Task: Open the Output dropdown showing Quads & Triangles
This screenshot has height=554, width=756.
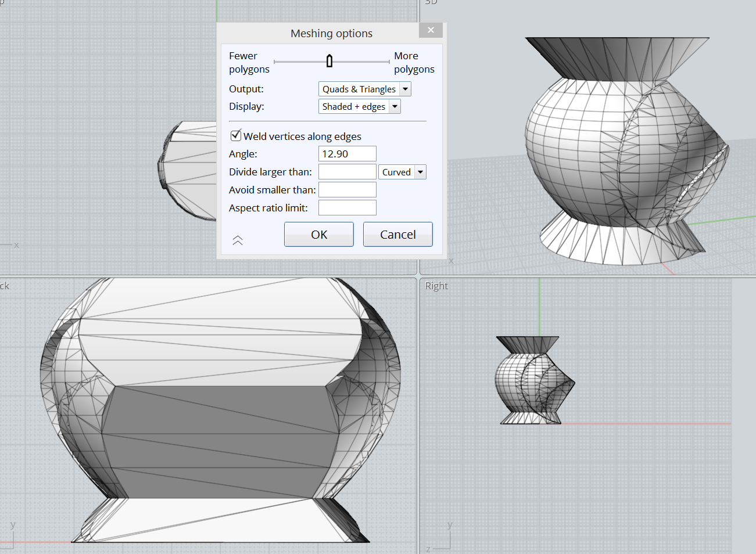Action: pyautogui.click(x=364, y=89)
